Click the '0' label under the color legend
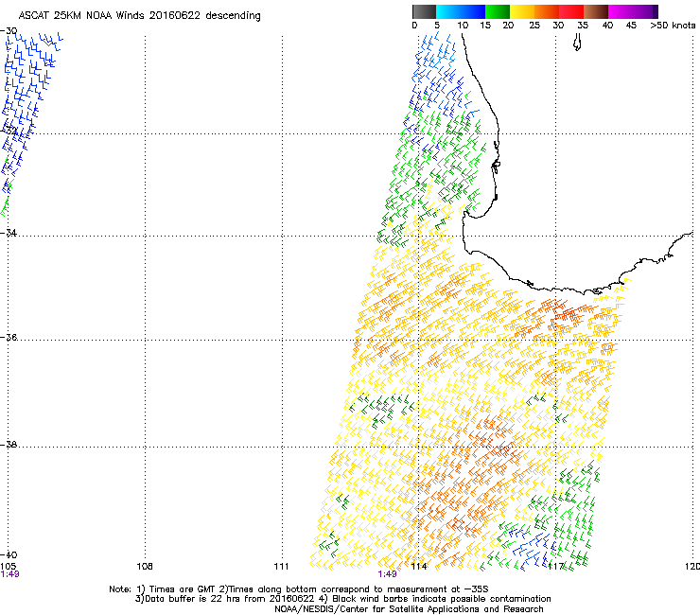This screenshot has height=615, width=700. [414, 26]
